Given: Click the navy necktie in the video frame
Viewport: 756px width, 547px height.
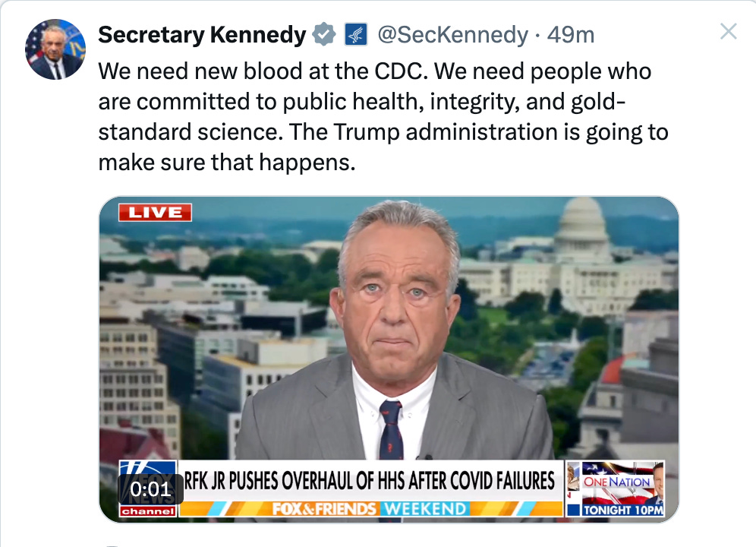Looking at the screenshot, I should (391, 430).
